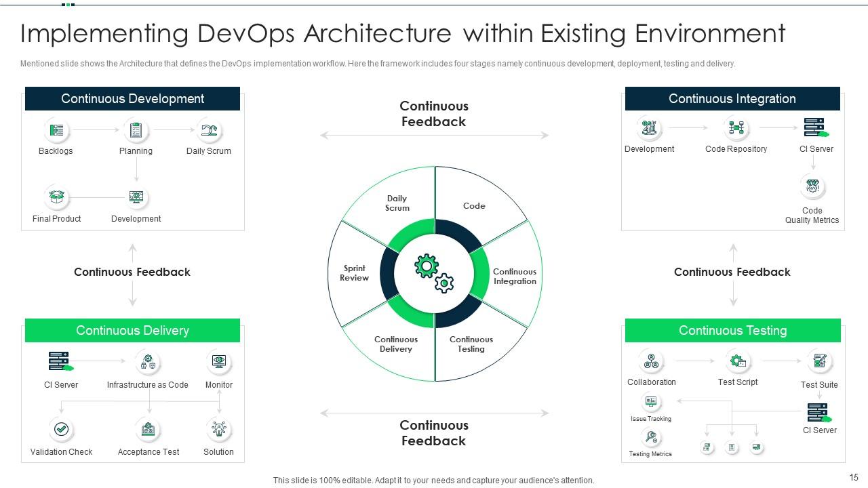Select the Validation Check checkmark icon
868x488 pixels.
(62, 428)
